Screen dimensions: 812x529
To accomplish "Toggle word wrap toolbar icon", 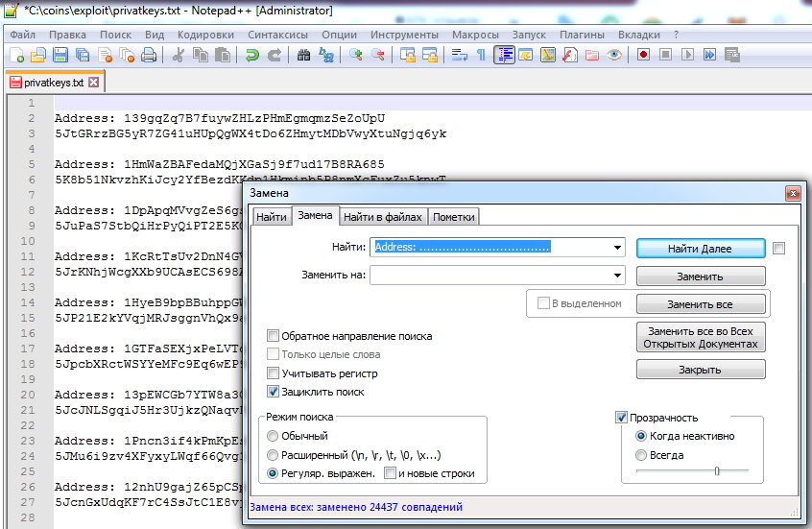I will click(x=460, y=55).
